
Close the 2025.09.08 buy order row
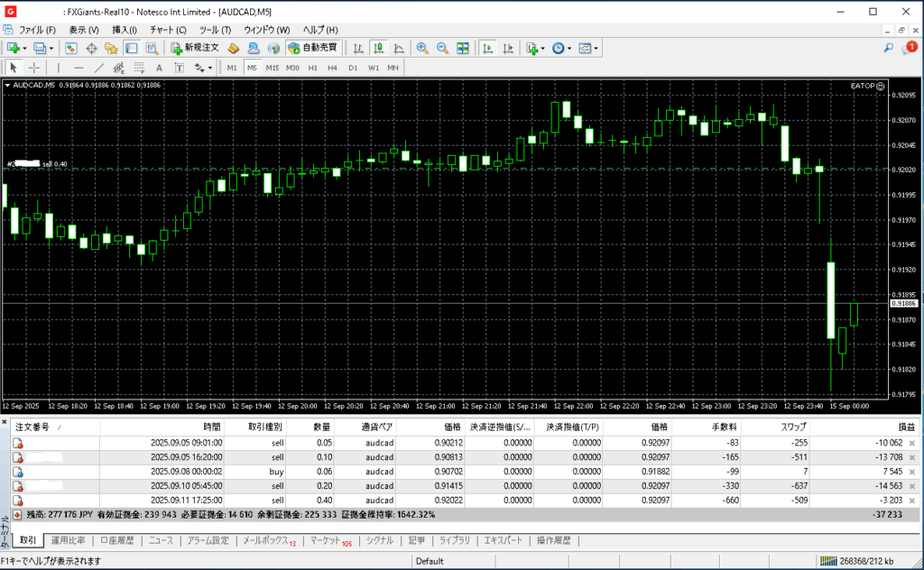pyautogui.click(x=910, y=472)
